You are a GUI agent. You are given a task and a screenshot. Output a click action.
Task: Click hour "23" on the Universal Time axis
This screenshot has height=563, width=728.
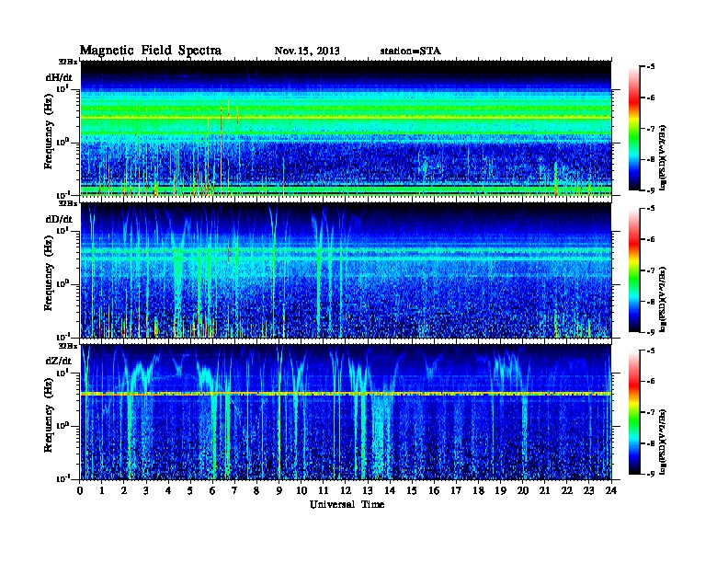click(x=588, y=490)
